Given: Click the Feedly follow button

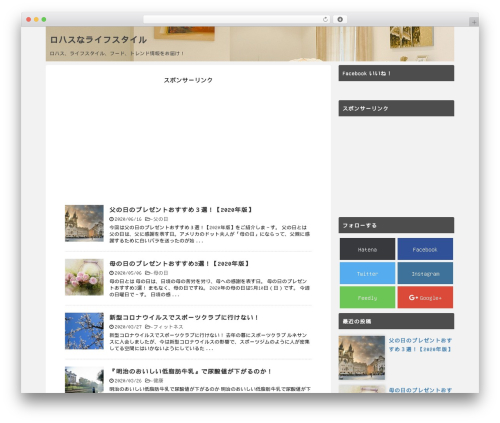Looking at the screenshot, I should pos(367,297).
